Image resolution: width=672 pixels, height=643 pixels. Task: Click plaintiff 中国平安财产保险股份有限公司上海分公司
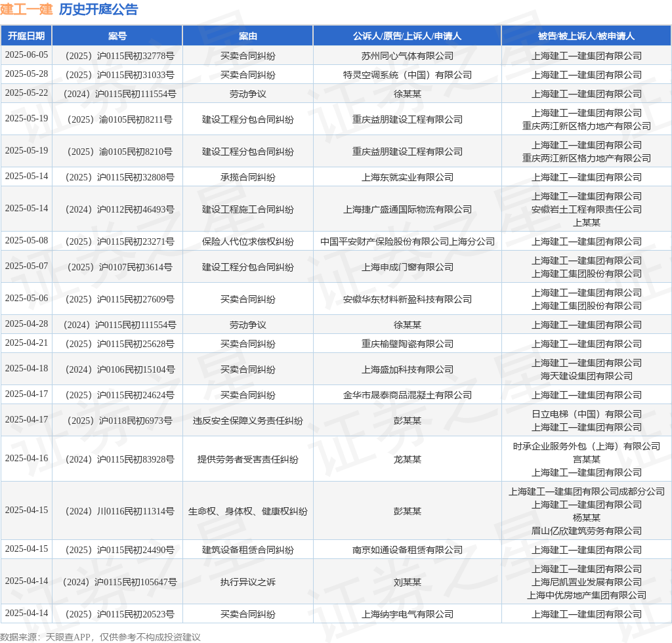pos(407,241)
